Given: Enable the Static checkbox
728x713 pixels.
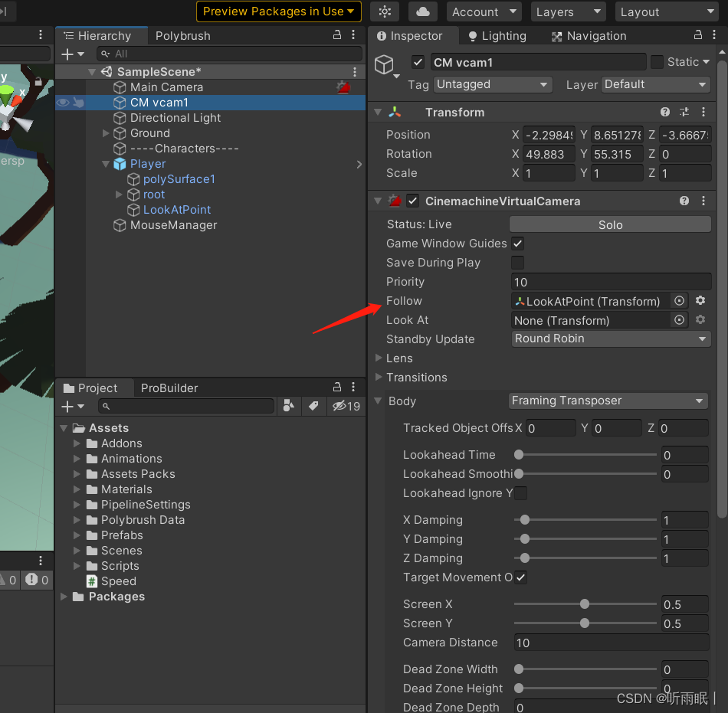Looking at the screenshot, I should point(657,62).
